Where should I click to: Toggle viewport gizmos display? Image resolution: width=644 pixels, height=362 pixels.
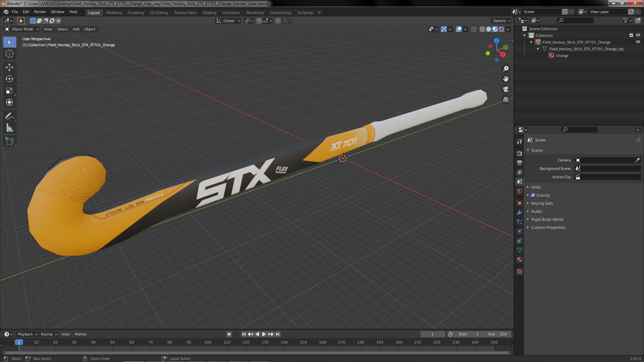(444, 29)
